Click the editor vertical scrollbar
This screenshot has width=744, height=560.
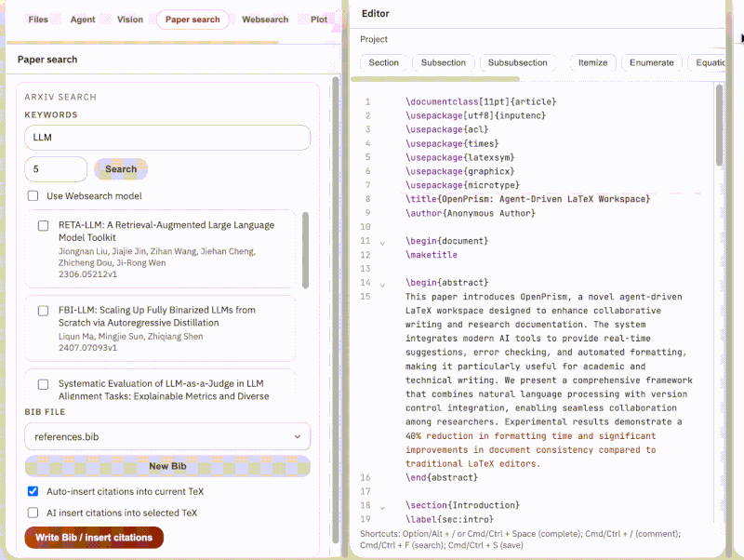(x=719, y=126)
